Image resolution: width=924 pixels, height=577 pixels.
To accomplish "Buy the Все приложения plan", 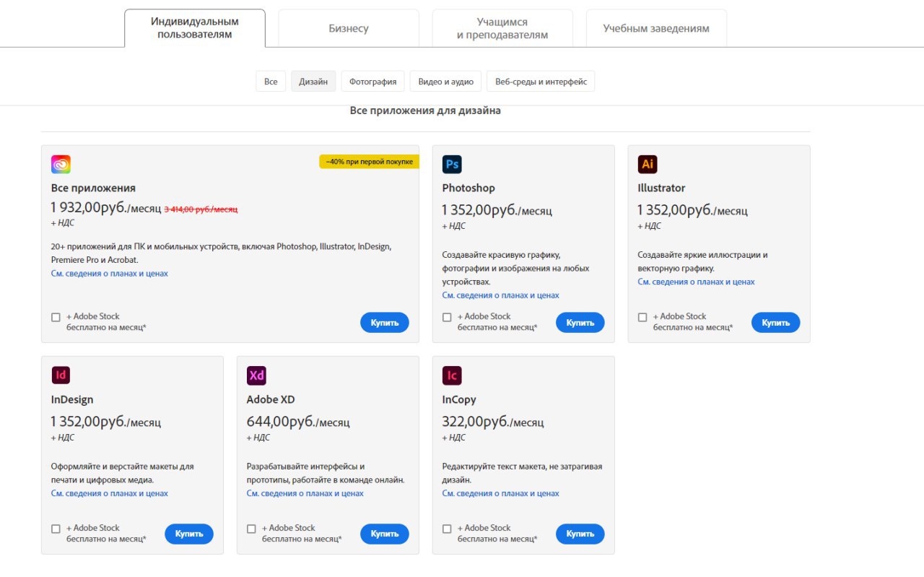I will [385, 323].
